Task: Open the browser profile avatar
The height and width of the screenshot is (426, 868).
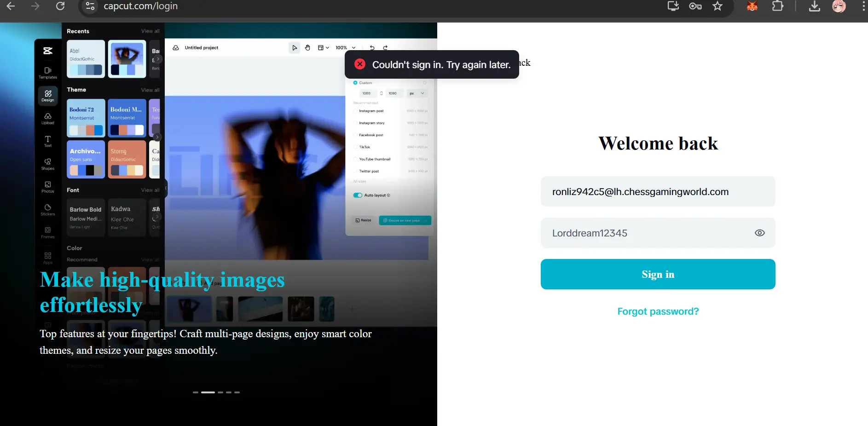Action: [839, 6]
